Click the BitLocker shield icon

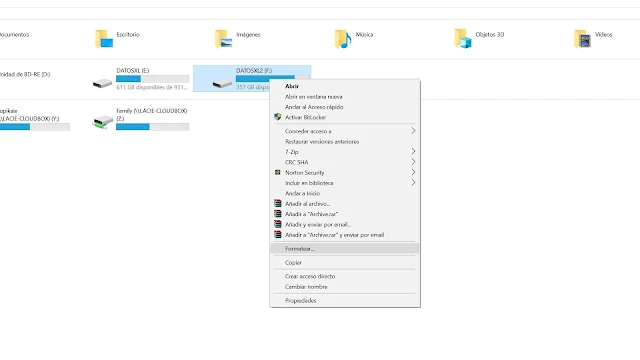(278, 117)
